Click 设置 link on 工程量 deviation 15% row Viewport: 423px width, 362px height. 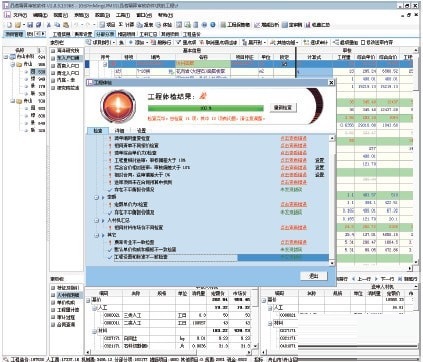click(x=320, y=160)
